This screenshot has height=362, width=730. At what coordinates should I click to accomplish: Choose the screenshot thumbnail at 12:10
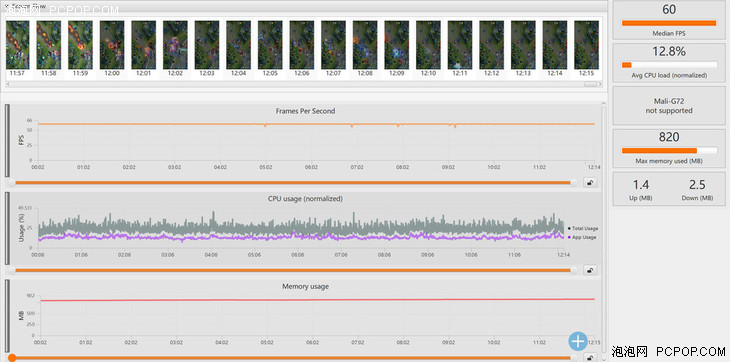click(428, 45)
